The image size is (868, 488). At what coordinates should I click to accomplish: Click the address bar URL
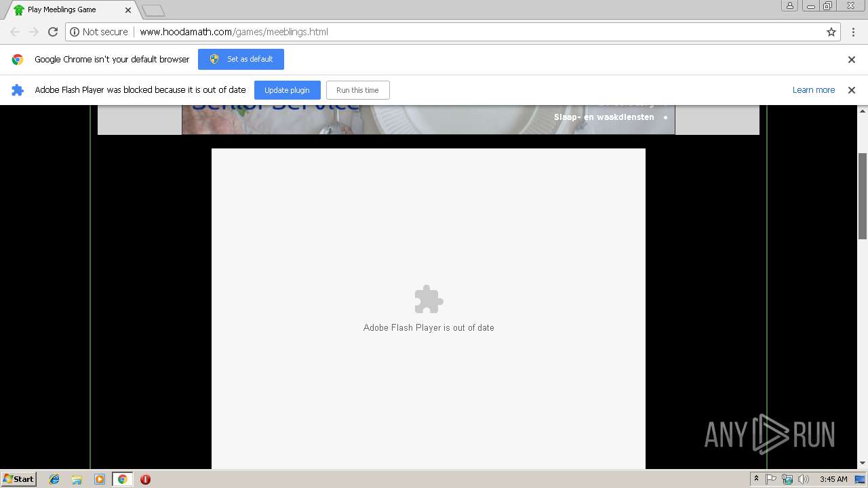[x=234, y=32]
